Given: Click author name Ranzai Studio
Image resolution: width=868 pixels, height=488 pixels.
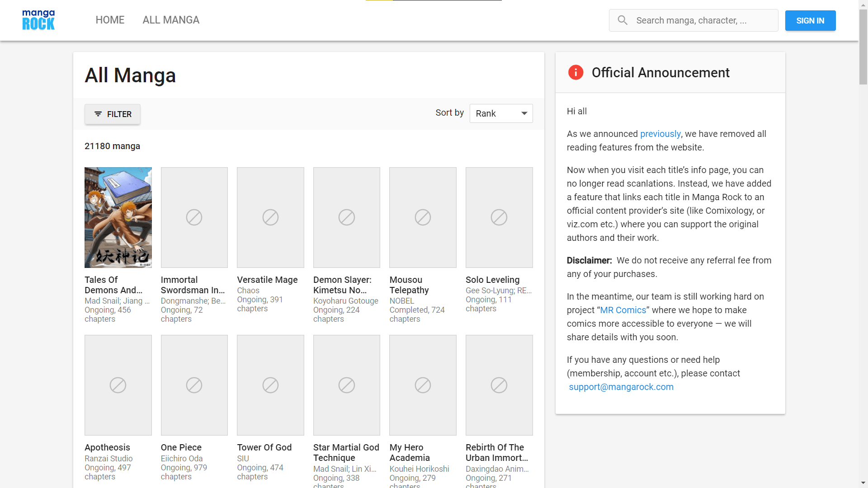Looking at the screenshot, I should pyautogui.click(x=108, y=459).
